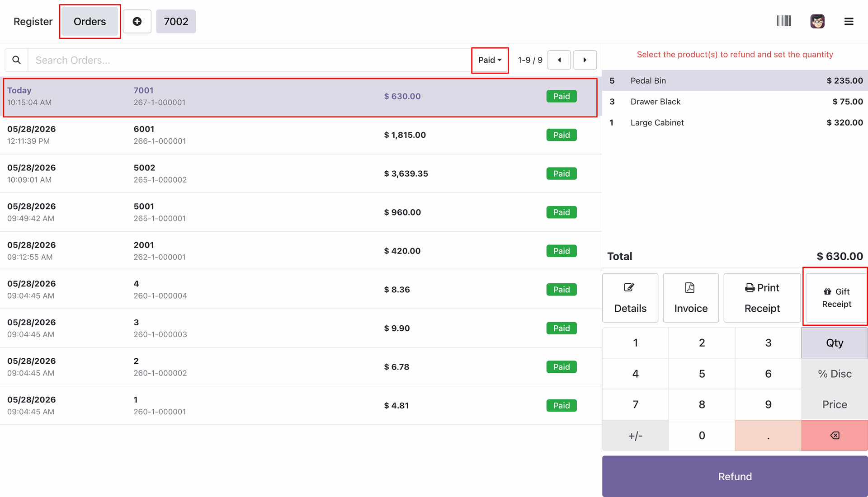This screenshot has height=497, width=868.
Task: Focus the Search Orders field
Action: click(250, 60)
